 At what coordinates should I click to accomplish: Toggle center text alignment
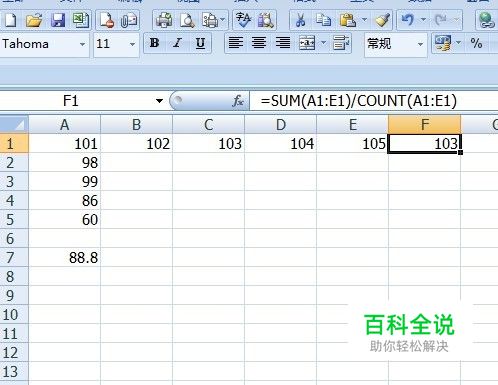pyautogui.click(x=259, y=43)
